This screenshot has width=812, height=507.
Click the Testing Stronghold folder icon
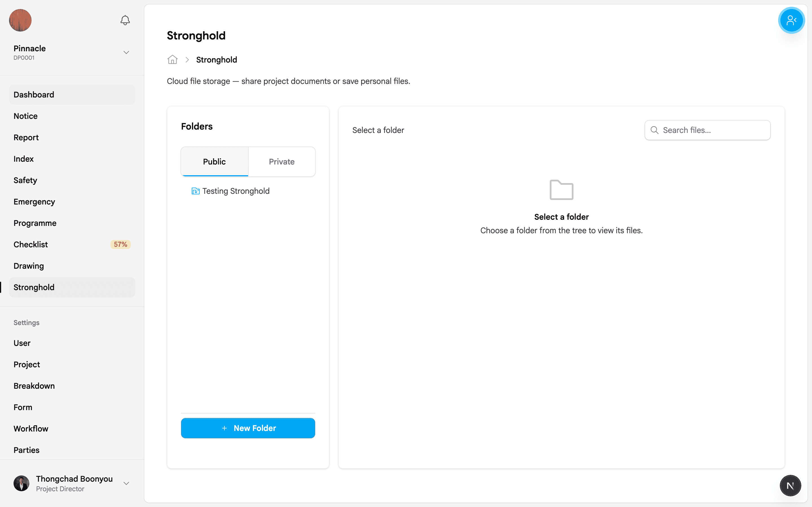click(195, 191)
